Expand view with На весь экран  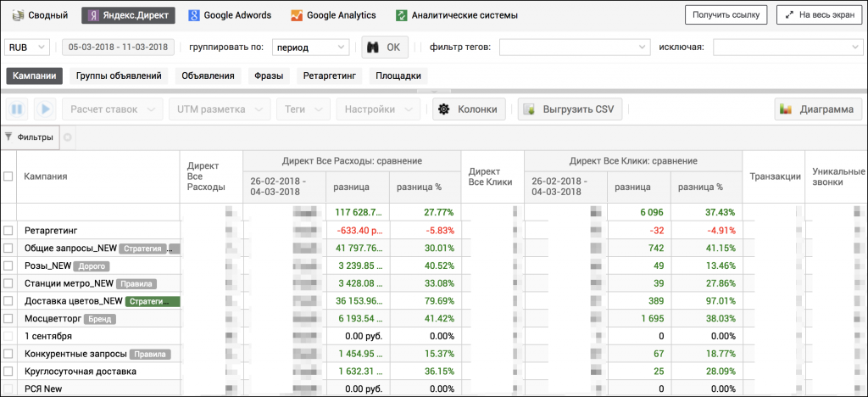coord(819,15)
